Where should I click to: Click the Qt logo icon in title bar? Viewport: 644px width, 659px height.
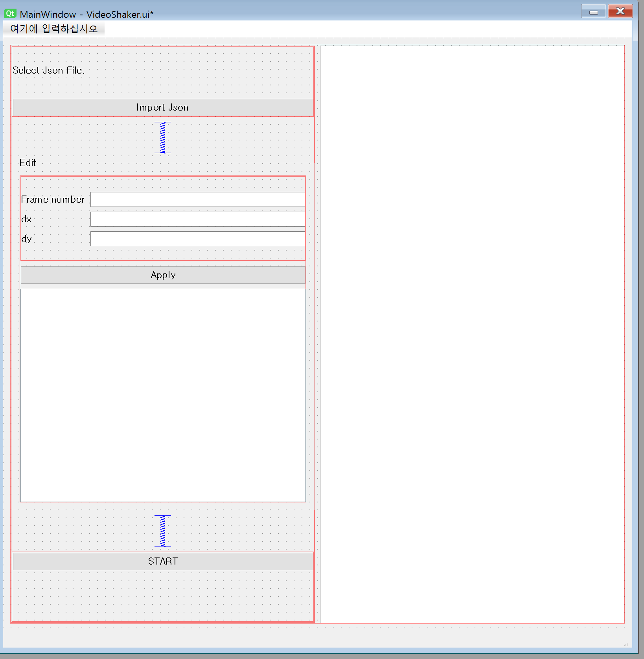pyautogui.click(x=10, y=14)
